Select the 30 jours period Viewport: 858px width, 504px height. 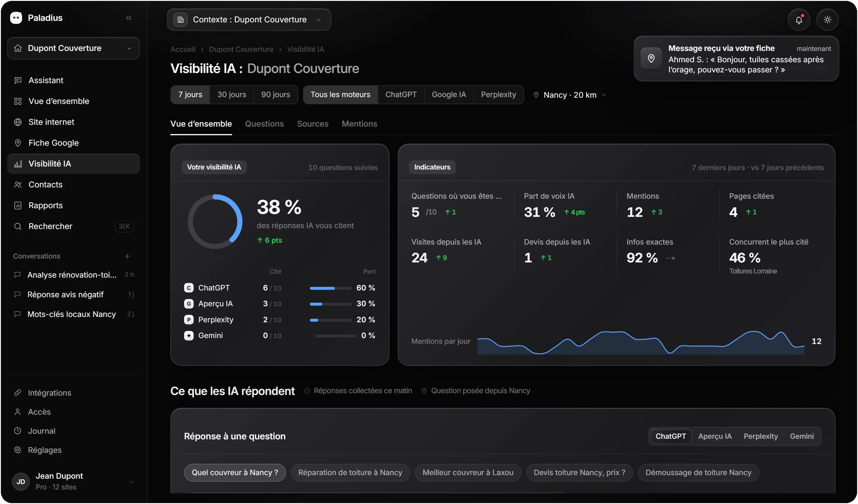[x=232, y=95]
